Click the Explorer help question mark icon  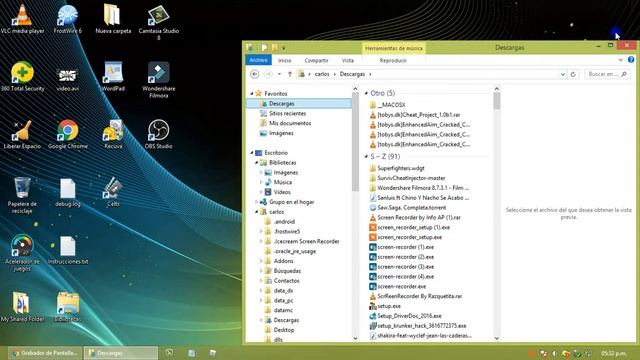[631, 60]
